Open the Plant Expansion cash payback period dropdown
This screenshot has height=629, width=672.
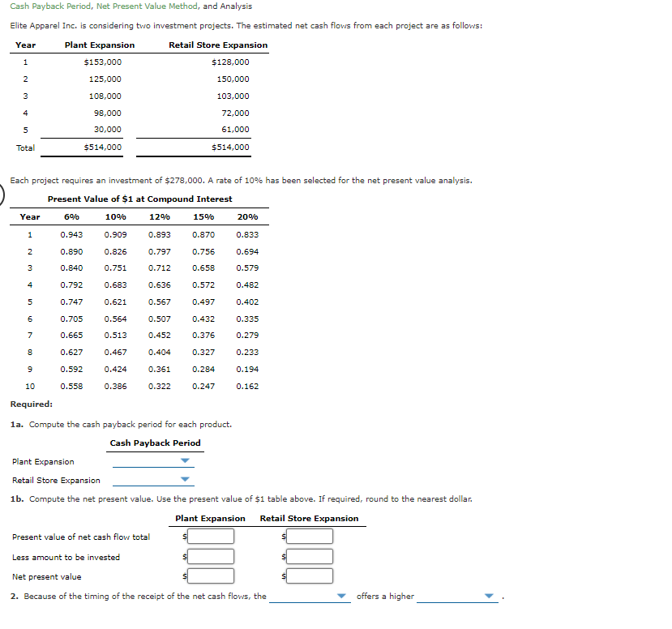click(x=186, y=460)
